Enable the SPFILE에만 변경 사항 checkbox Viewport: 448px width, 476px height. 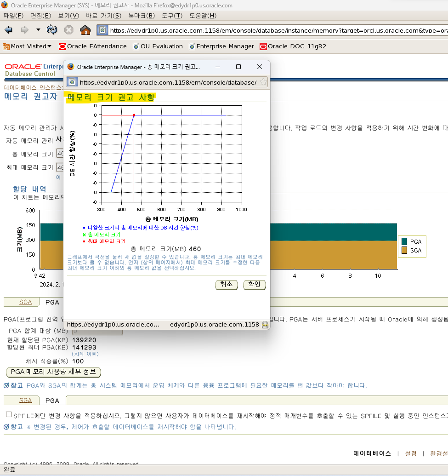pos(9,415)
